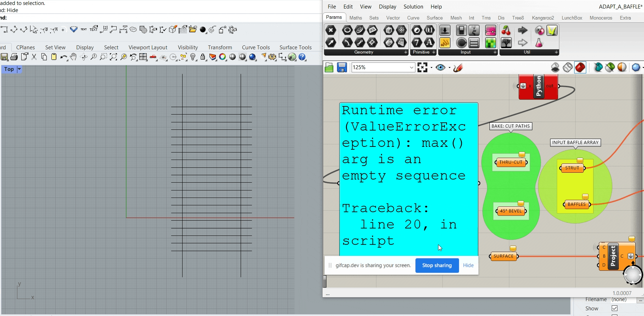The height and width of the screenshot is (316, 644).
Task: Add the Gradient input component
Action: point(491,31)
